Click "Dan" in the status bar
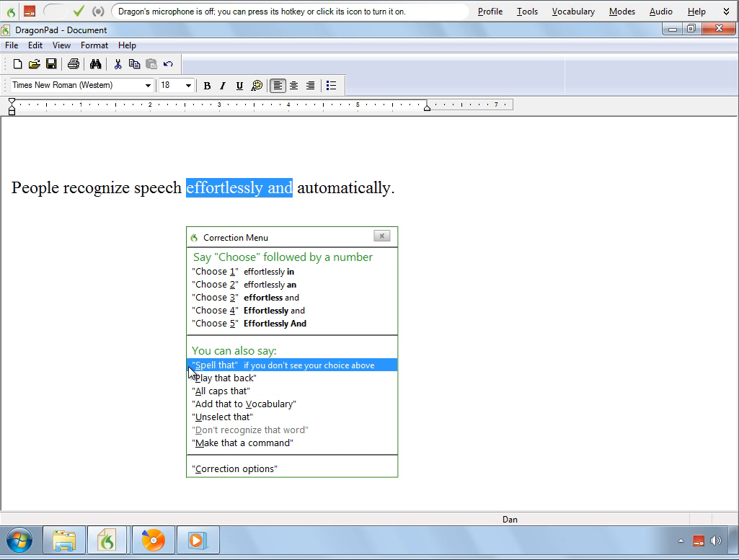 510,520
